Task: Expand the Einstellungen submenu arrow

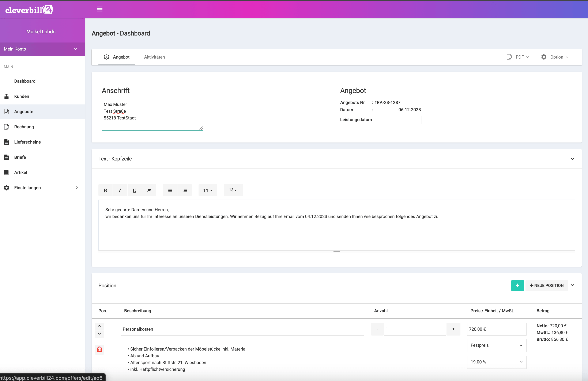Action: point(77,188)
